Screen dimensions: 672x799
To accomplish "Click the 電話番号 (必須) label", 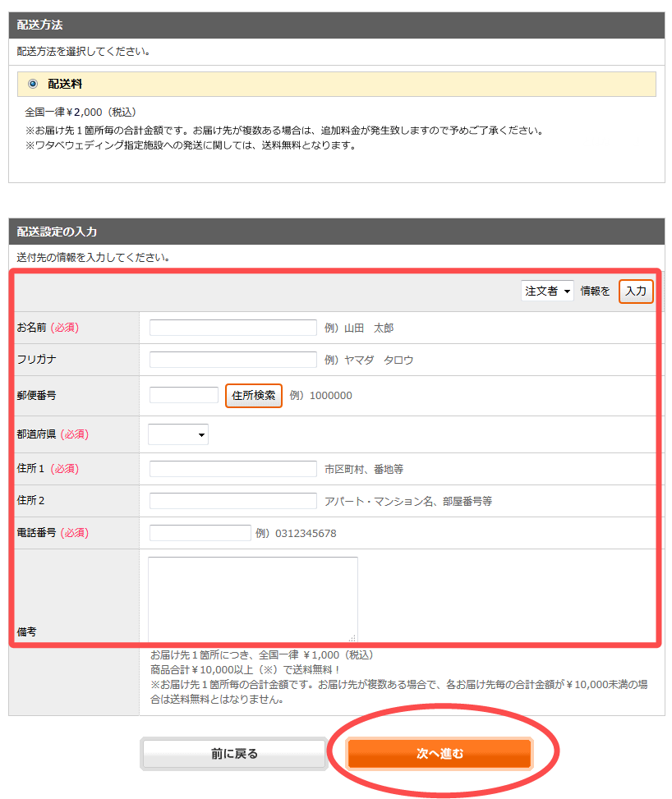I will 53,532.
